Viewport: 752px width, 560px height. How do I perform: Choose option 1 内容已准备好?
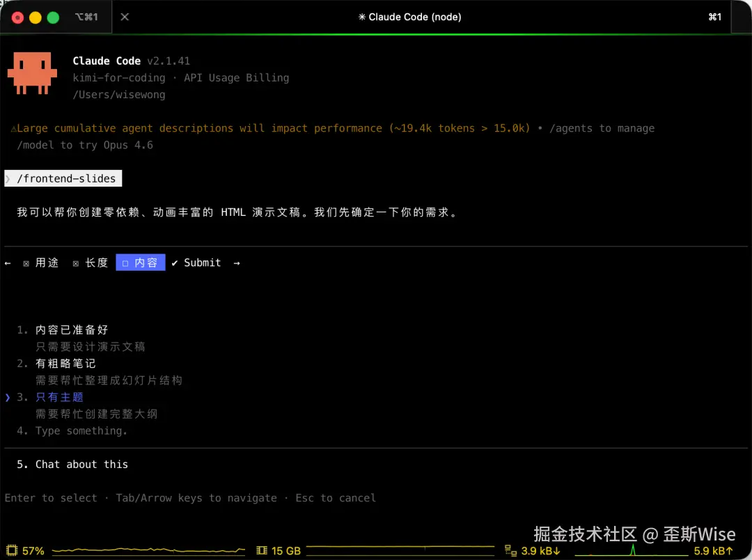click(72, 329)
